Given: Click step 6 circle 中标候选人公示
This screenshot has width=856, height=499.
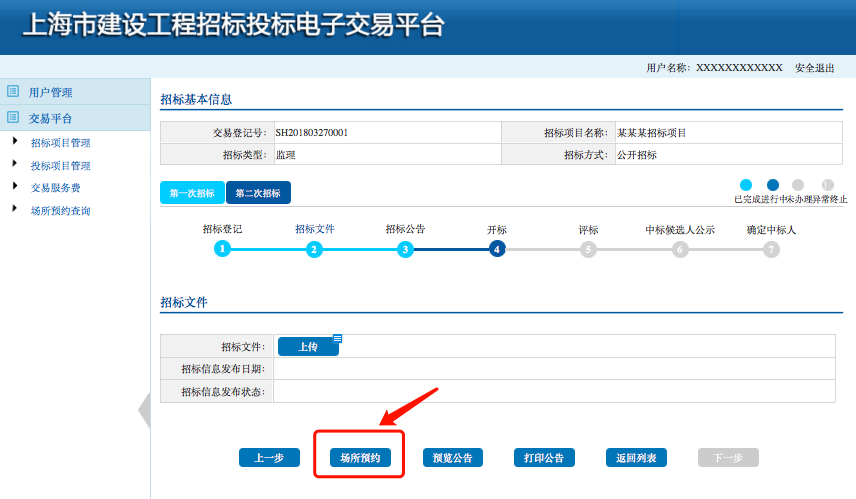Looking at the screenshot, I should [x=680, y=250].
